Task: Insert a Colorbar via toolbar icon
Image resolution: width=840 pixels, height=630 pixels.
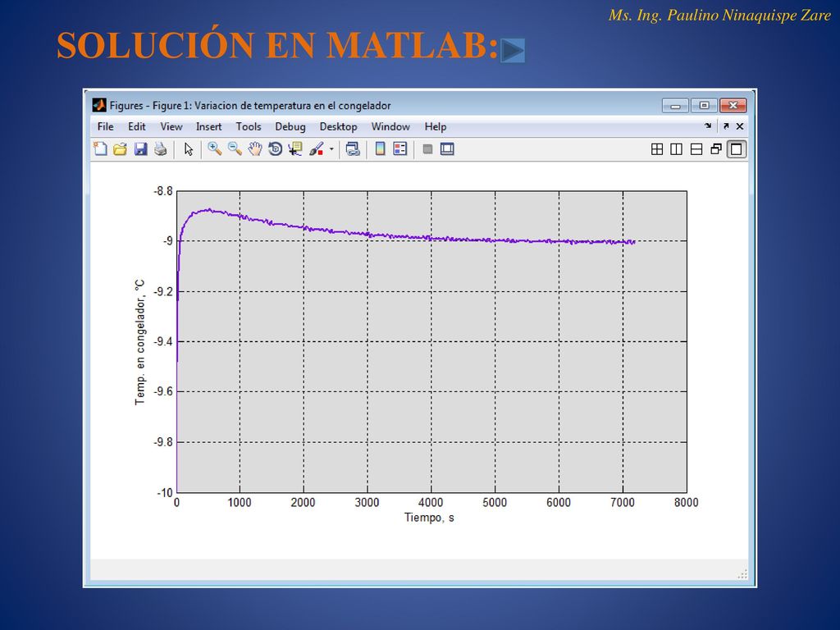Action: click(381, 149)
